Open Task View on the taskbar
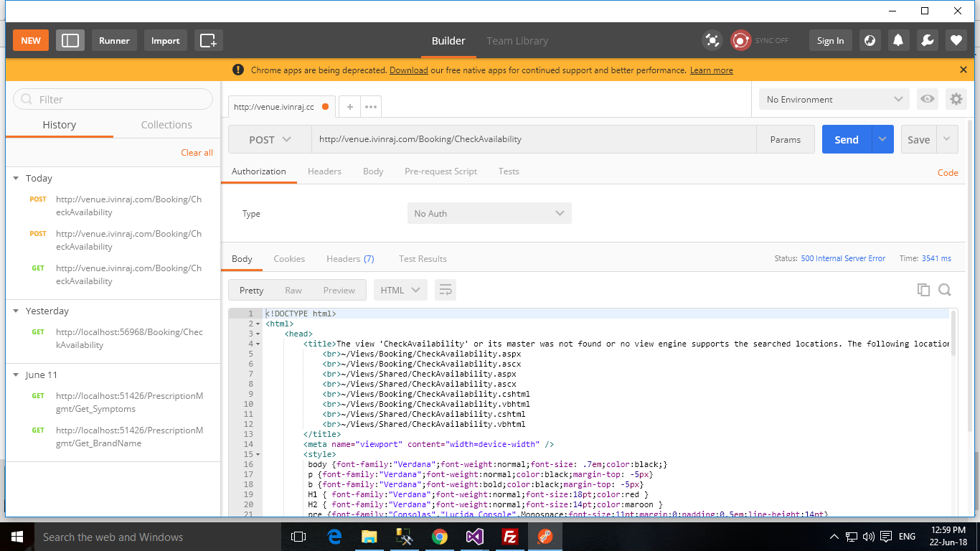Image resolution: width=980 pixels, height=551 pixels. point(298,537)
